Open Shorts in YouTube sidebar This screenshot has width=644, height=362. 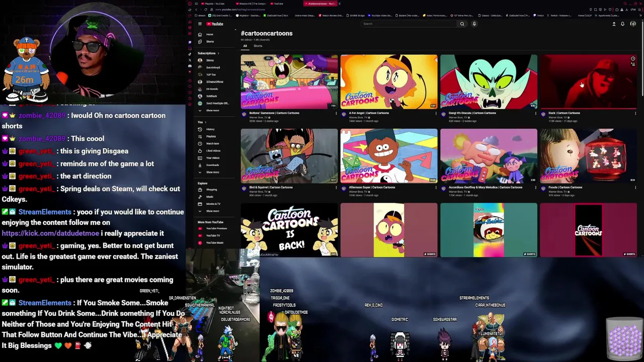pyautogui.click(x=207, y=42)
